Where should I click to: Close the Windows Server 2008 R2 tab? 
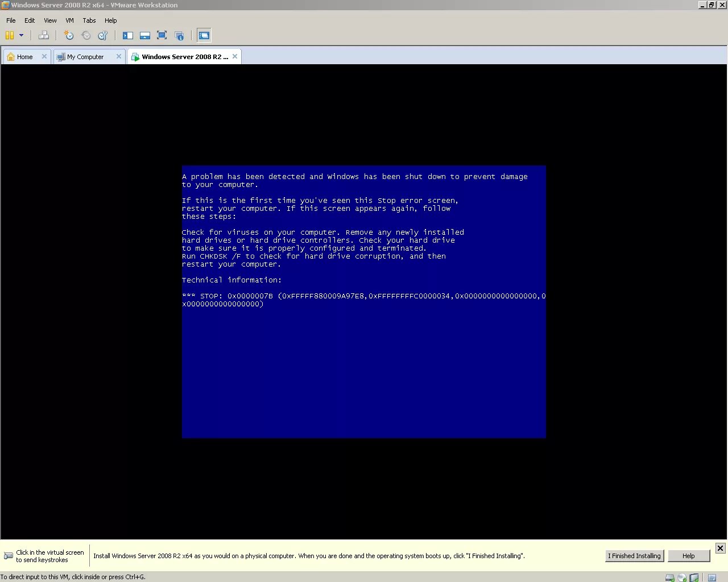(235, 56)
